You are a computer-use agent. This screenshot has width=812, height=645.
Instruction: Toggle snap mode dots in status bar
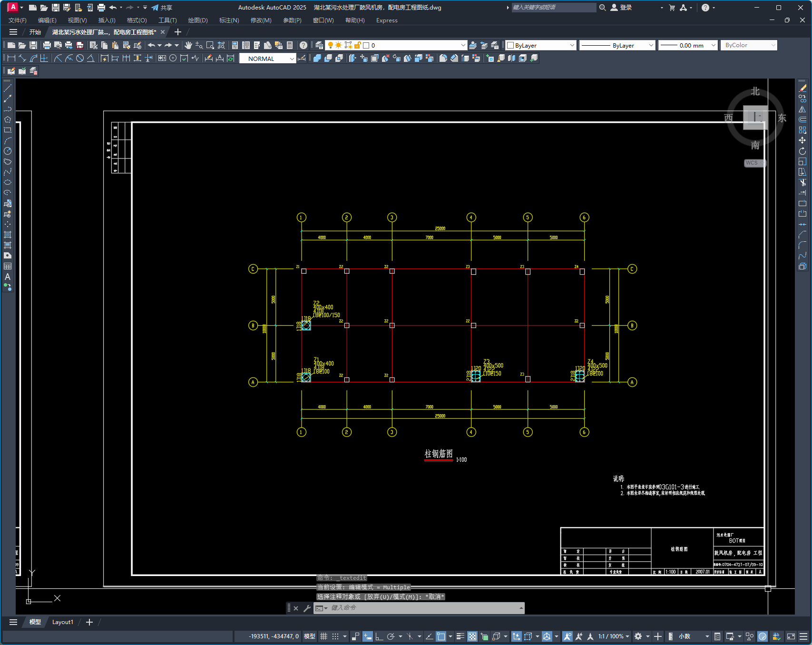tap(335, 636)
